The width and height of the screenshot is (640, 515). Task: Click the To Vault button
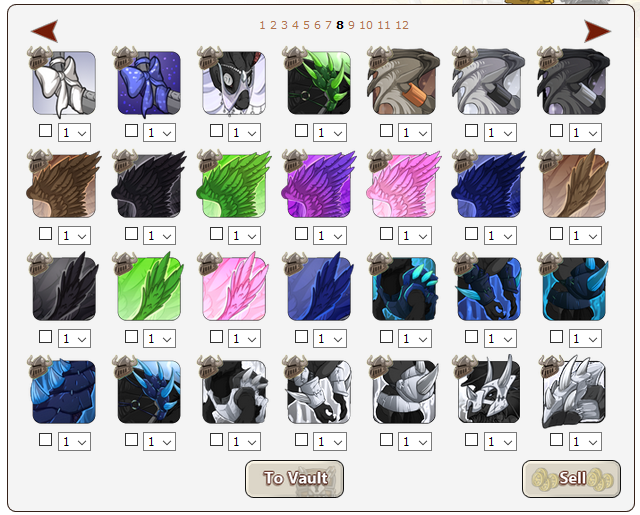point(294,479)
